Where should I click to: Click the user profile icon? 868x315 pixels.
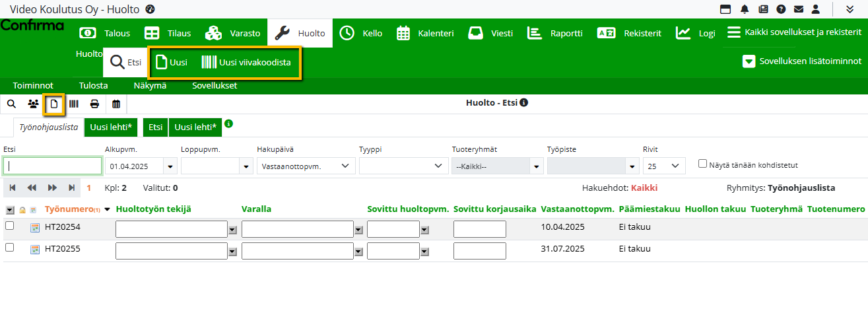816,9
